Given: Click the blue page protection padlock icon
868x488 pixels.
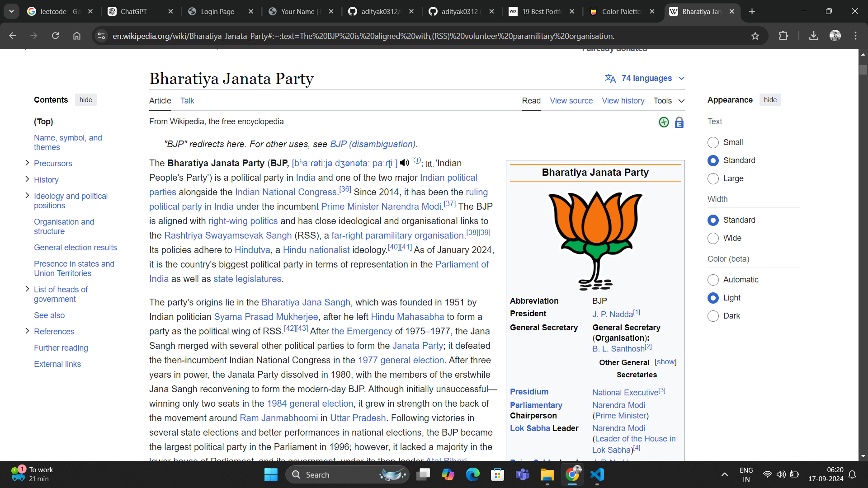Looking at the screenshot, I should pos(679,122).
